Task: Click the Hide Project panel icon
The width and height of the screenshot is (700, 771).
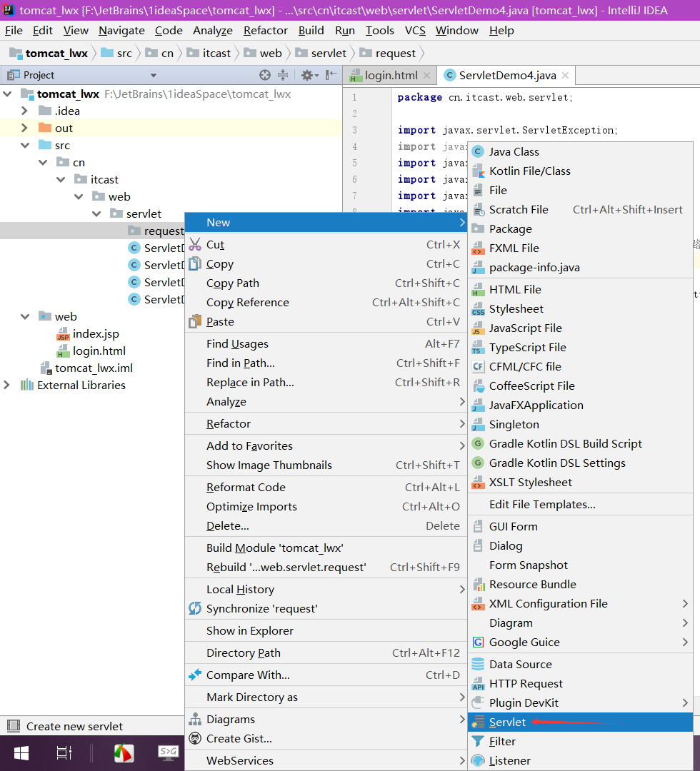Action: [331, 75]
